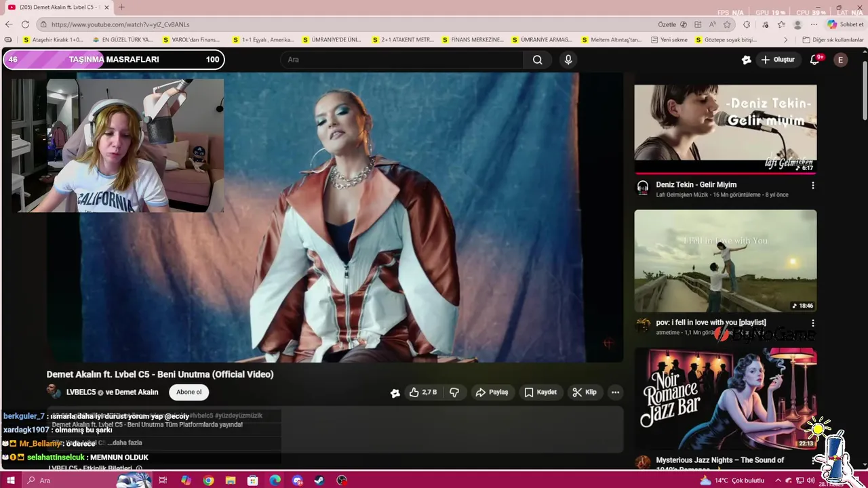Open more actions menu beside Klip
This screenshot has width=868, height=488.
click(615, 392)
